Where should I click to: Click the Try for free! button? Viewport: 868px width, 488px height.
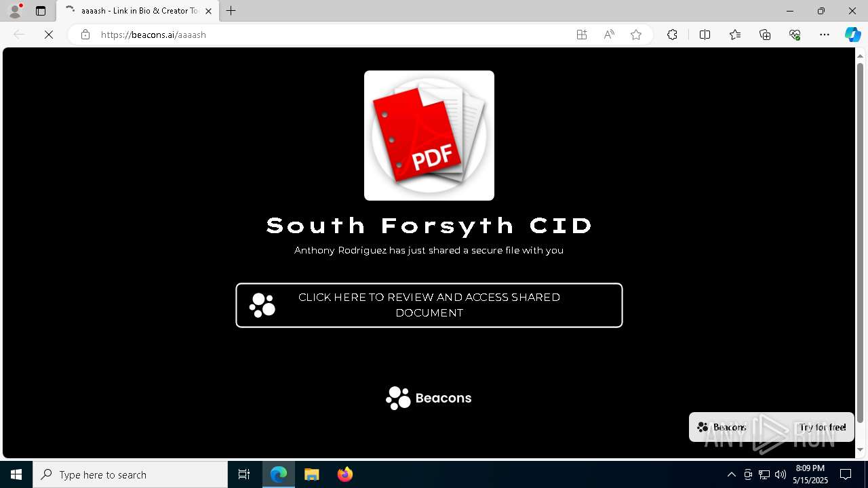[x=823, y=427]
